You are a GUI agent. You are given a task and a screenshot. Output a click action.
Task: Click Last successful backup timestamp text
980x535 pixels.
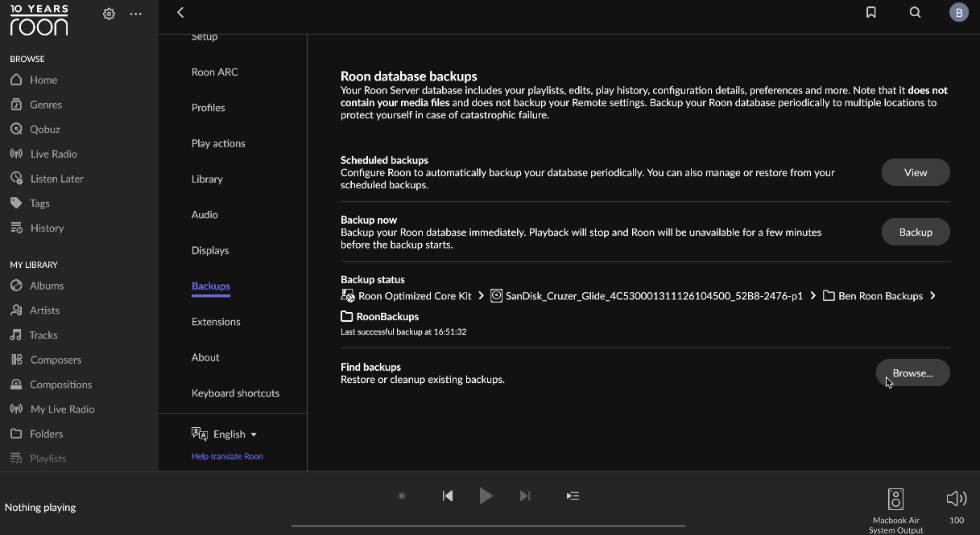coord(403,331)
